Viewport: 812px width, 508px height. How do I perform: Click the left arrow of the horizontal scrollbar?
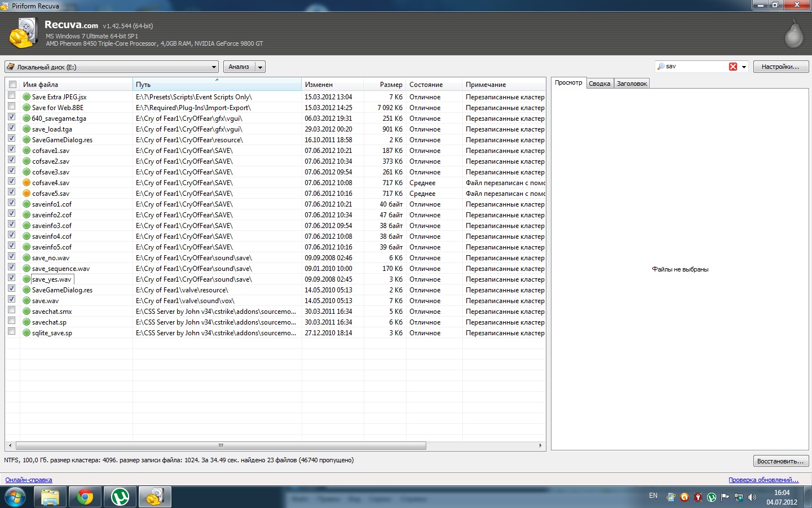(x=10, y=445)
